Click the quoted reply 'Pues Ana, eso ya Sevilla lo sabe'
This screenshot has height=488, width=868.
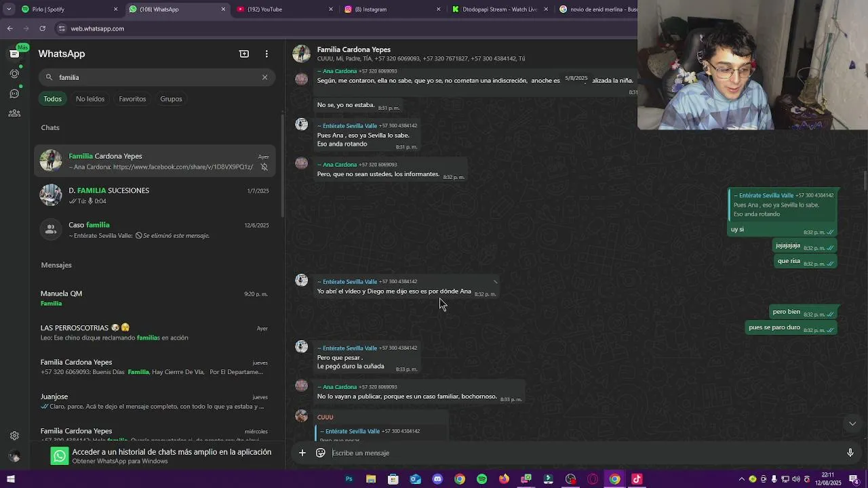pyautogui.click(x=783, y=204)
